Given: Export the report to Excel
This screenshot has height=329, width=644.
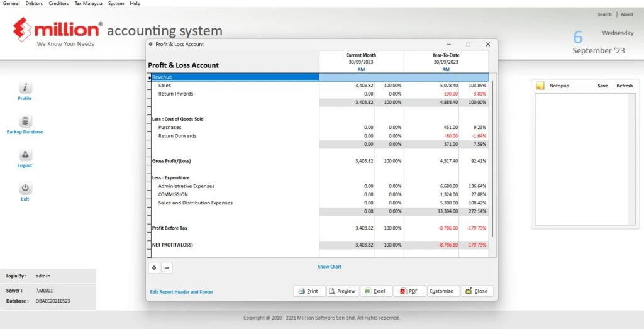Looking at the screenshot, I should 375,291.
